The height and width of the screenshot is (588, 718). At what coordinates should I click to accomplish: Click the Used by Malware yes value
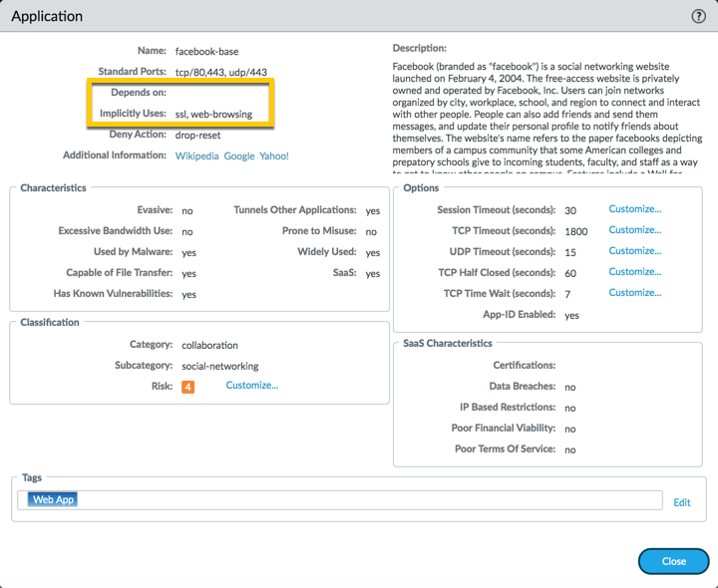(188, 253)
